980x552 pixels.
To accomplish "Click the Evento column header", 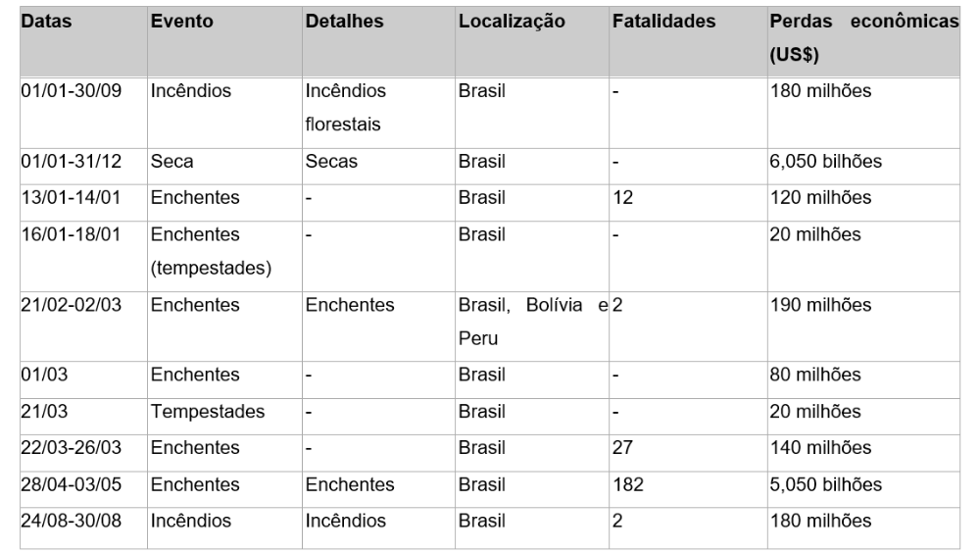I will point(225,42).
